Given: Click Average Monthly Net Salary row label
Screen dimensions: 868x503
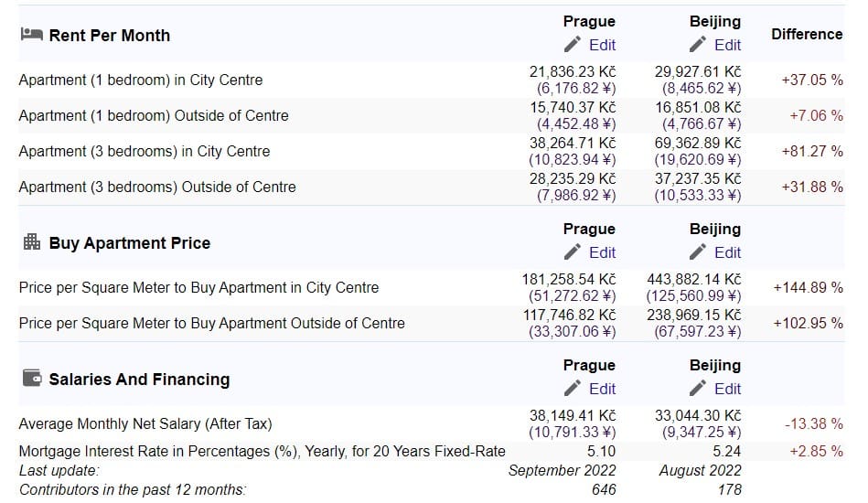Looking at the screenshot, I should [145, 423].
